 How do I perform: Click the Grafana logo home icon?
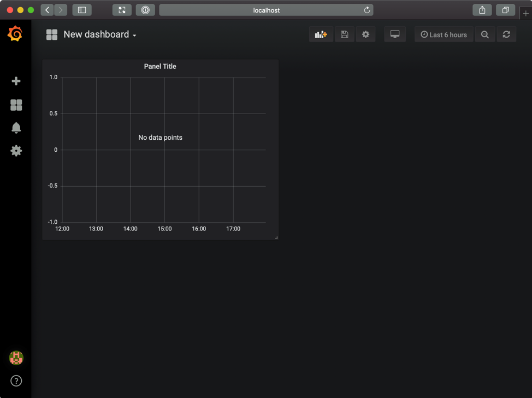[x=15, y=34]
